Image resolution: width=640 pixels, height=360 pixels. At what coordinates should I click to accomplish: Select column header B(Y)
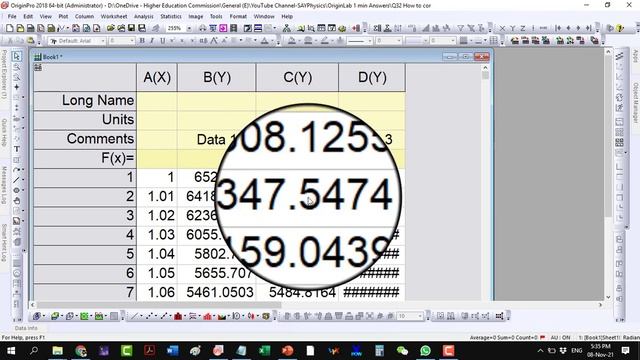tap(217, 77)
